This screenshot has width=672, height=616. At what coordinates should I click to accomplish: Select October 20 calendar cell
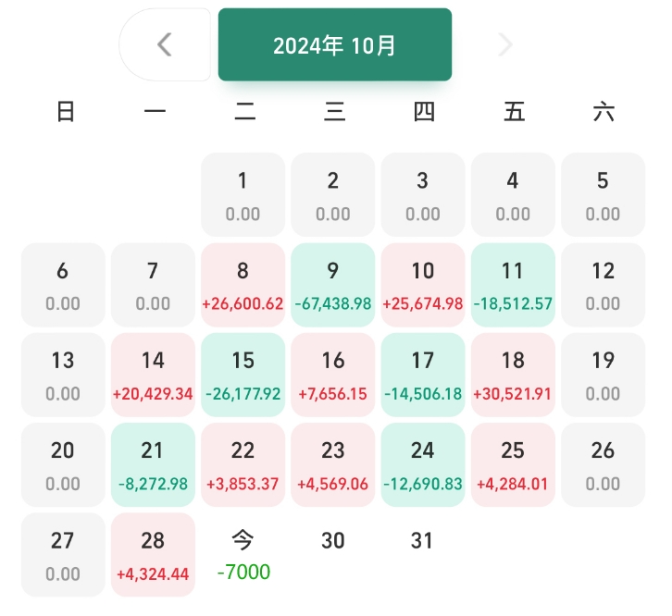click(x=63, y=465)
